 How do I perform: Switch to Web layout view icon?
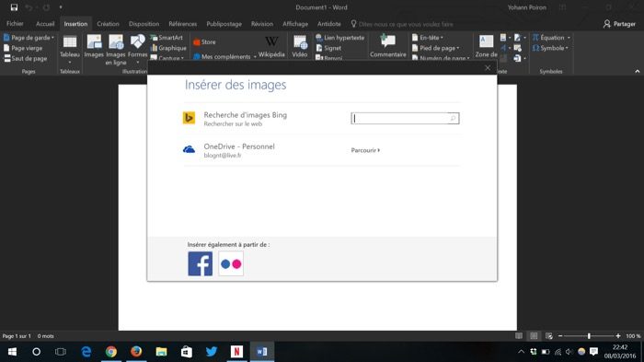pyautogui.click(x=548, y=336)
